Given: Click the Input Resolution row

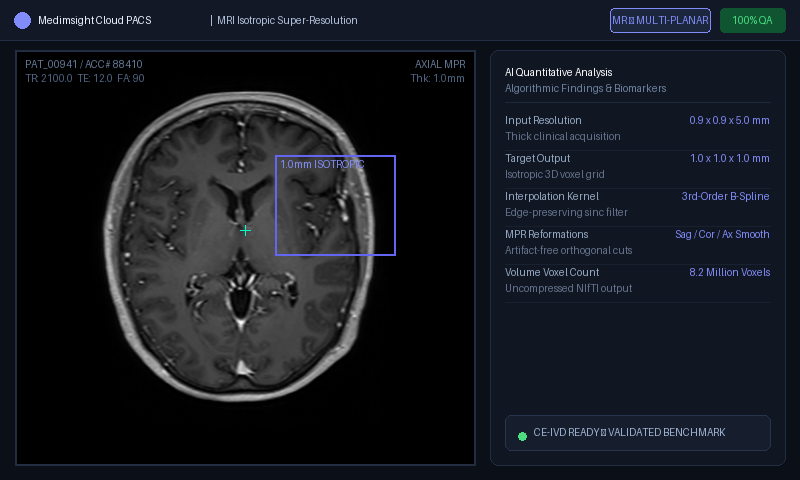Looking at the screenshot, I should click(637, 128).
